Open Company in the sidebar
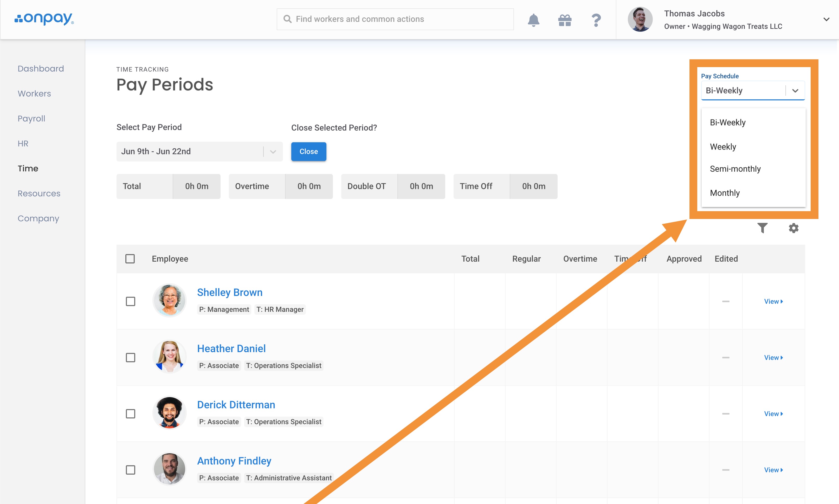This screenshot has width=839, height=504. pyautogui.click(x=38, y=218)
